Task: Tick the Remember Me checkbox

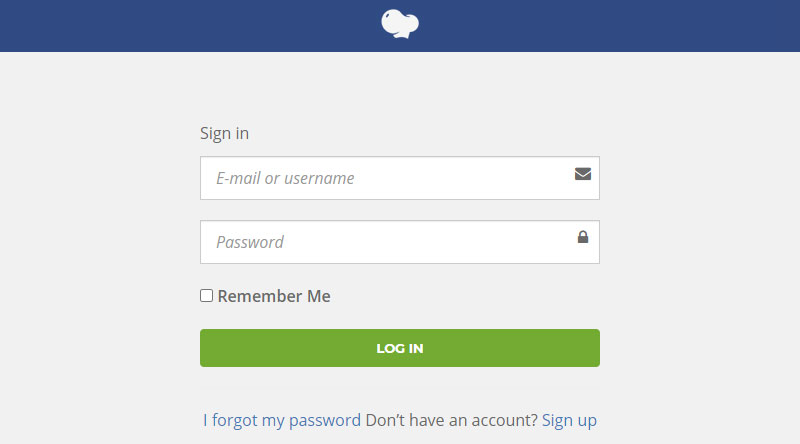Action: pos(206,295)
